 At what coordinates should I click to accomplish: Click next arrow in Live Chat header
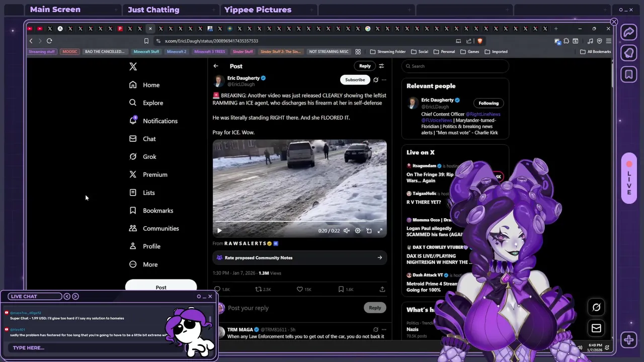point(75,296)
